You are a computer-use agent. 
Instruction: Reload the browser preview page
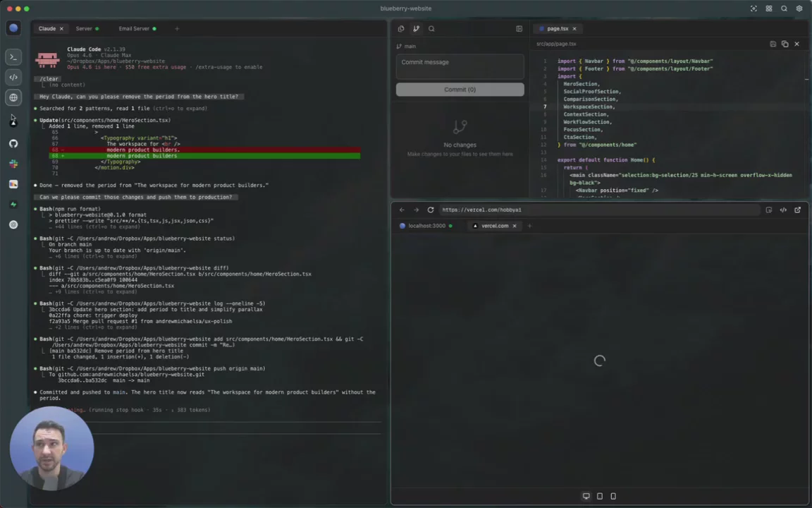pos(431,210)
